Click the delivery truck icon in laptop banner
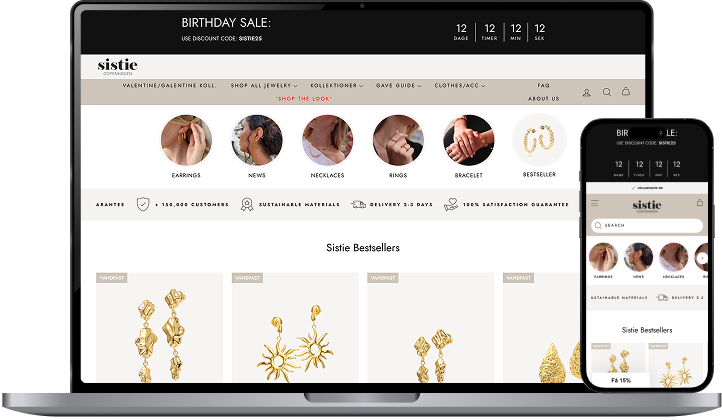The image size is (722, 420). tap(358, 204)
